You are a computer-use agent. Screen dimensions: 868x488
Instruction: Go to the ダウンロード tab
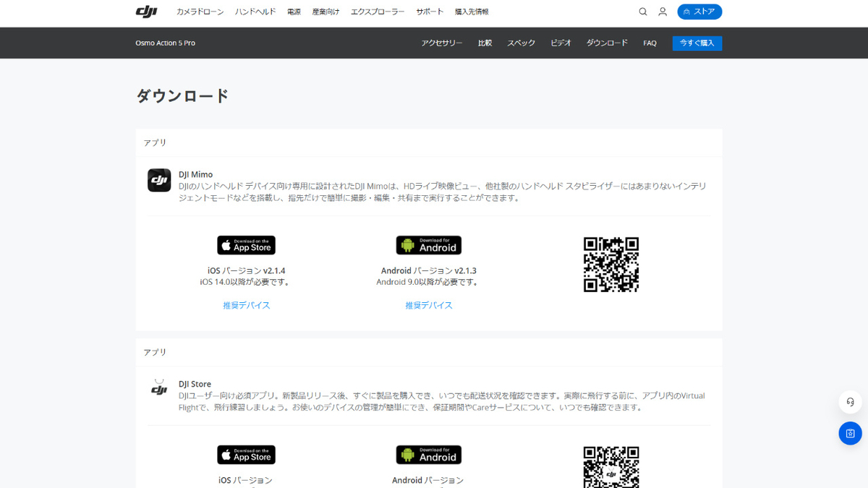point(607,43)
